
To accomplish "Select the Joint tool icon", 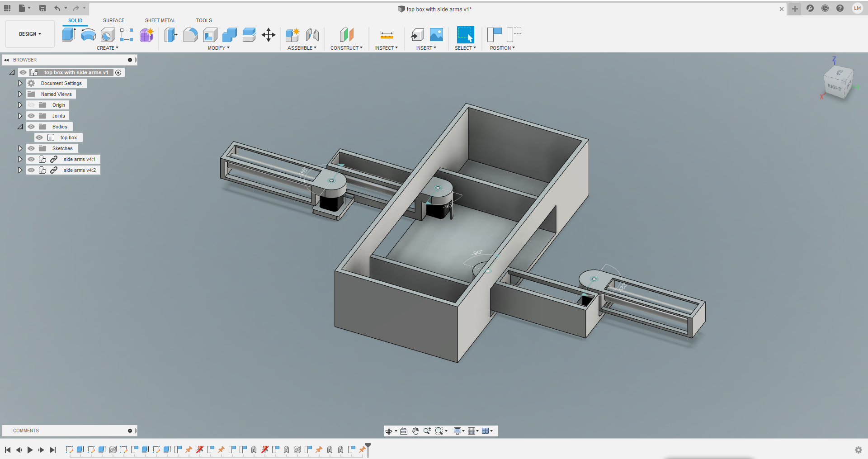I will tap(312, 35).
